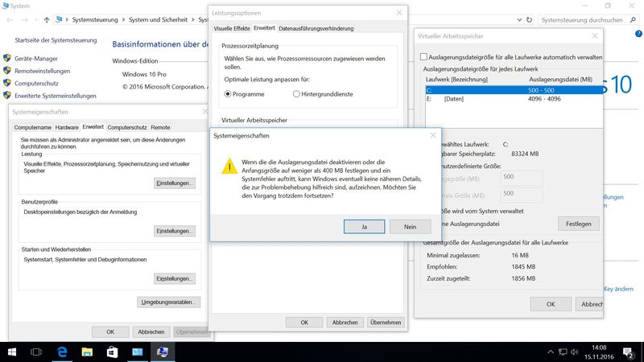
Task: Switch to Datenausführungsverhinderung tab
Action: coord(316,28)
